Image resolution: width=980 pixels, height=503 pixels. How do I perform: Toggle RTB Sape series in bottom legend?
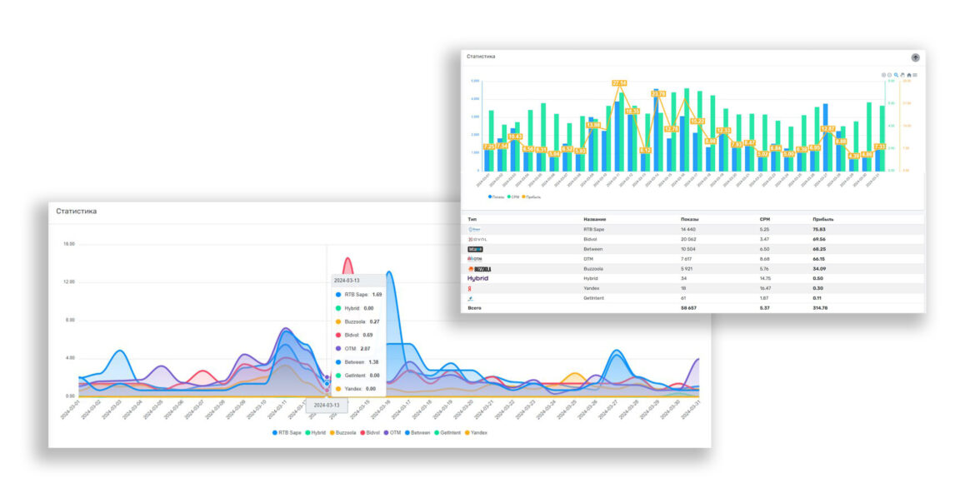[x=287, y=432]
